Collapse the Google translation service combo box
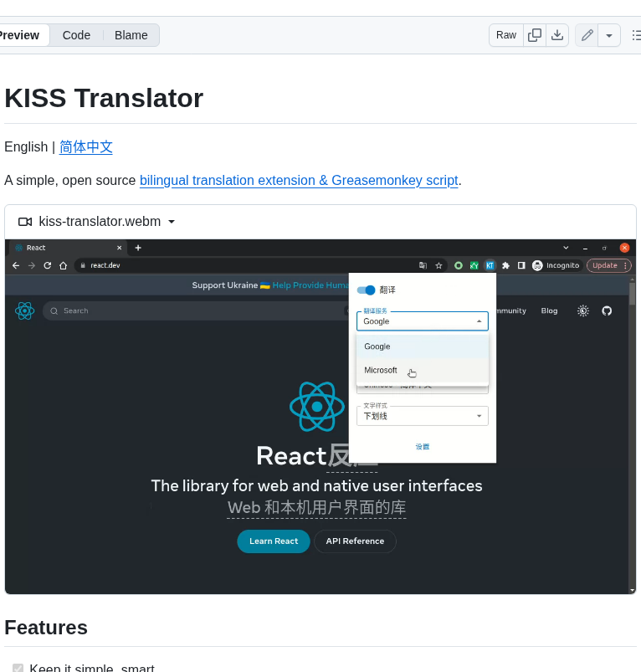Image resolution: width=641 pixels, height=672 pixels. 423,321
